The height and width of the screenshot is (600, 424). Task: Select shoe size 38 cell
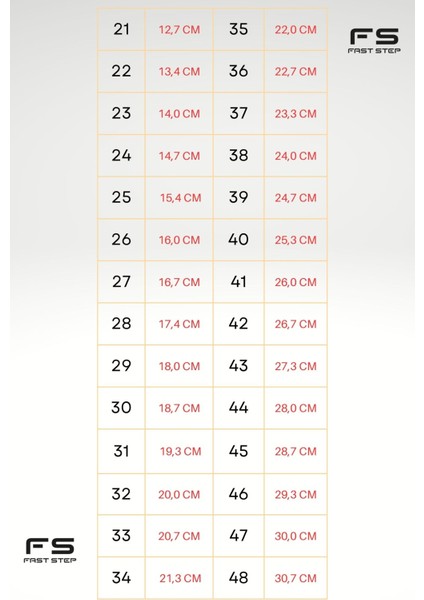tap(238, 156)
